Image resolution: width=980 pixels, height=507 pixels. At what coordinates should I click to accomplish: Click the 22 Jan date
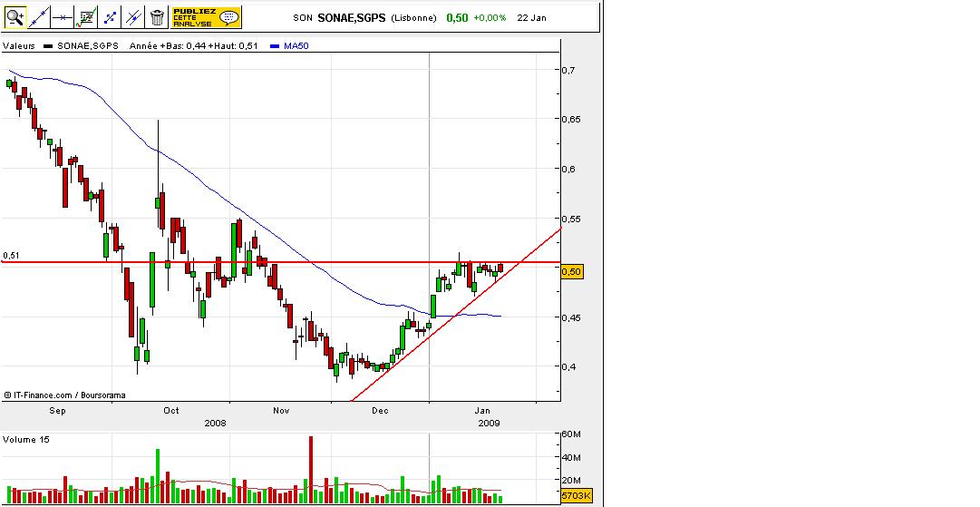[x=532, y=17]
